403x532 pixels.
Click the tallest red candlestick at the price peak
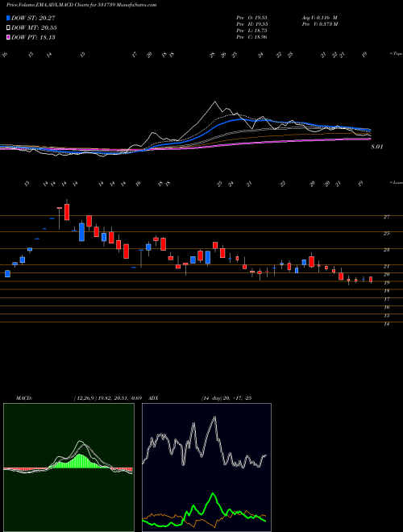[x=67, y=212]
